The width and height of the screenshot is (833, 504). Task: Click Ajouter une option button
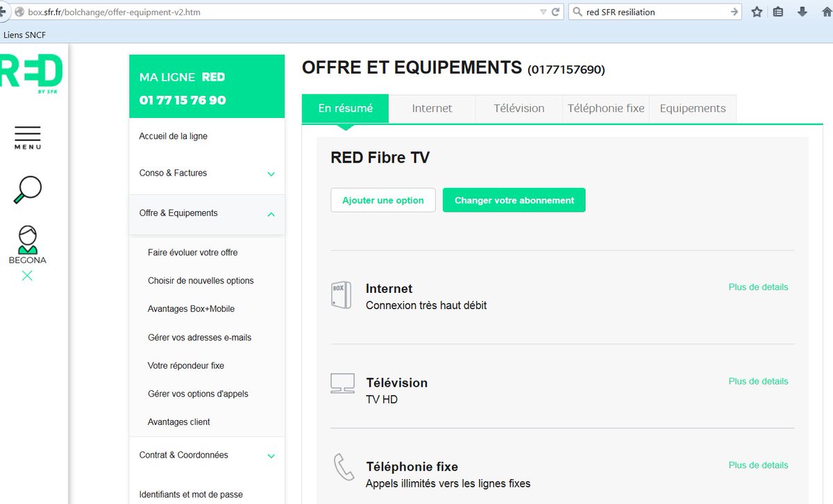(x=383, y=200)
